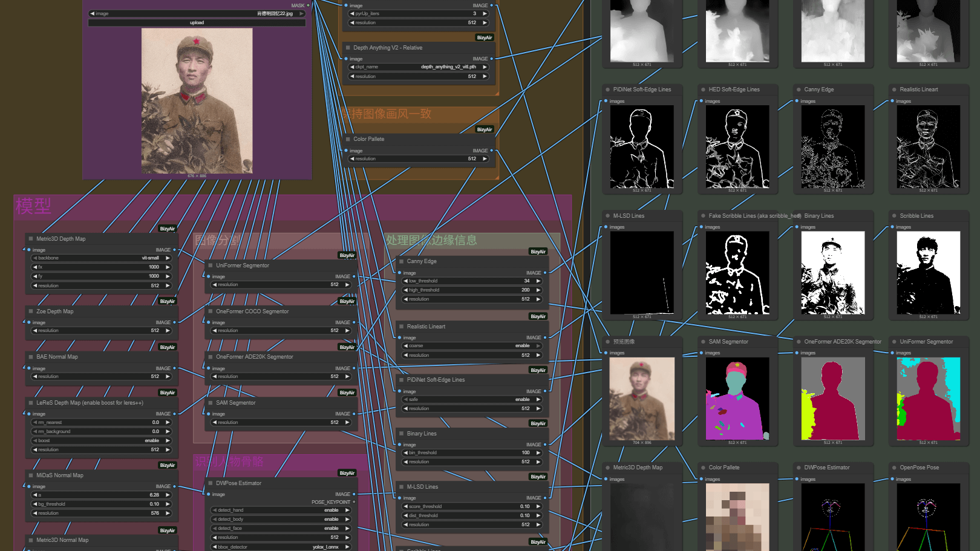Click the title dot of HED Soft-Edge Lines
The width and height of the screenshot is (980, 551).
coord(703,90)
